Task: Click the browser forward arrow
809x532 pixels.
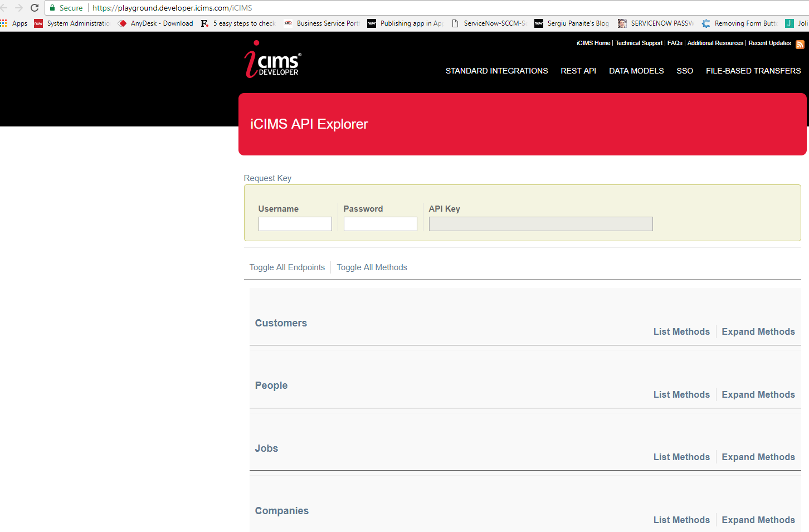Action: [x=19, y=8]
